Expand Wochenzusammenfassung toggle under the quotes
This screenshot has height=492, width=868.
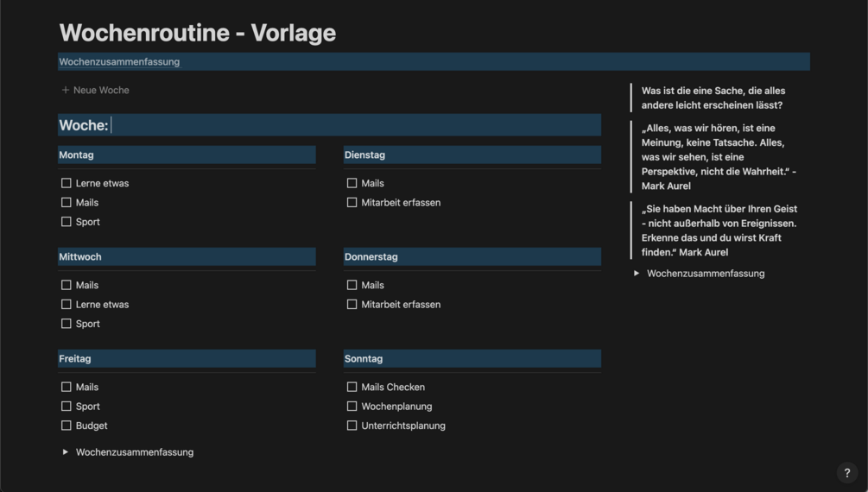[637, 274]
